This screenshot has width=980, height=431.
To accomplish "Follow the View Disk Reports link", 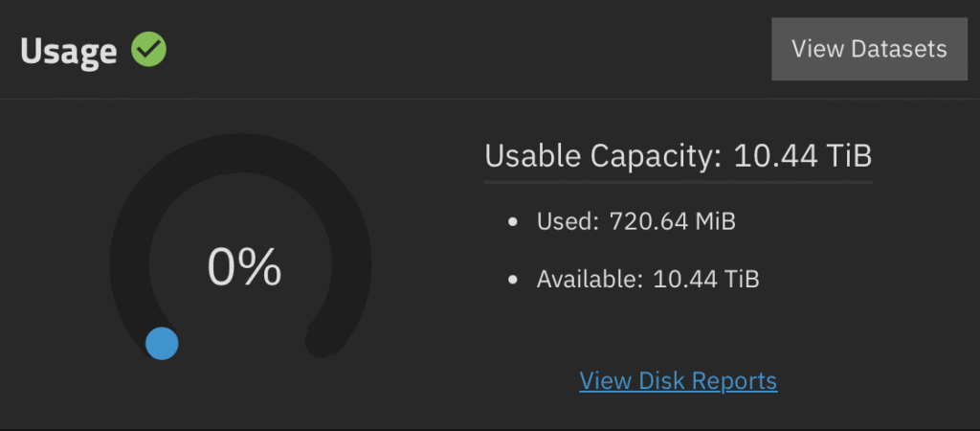I will (x=678, y=380).
